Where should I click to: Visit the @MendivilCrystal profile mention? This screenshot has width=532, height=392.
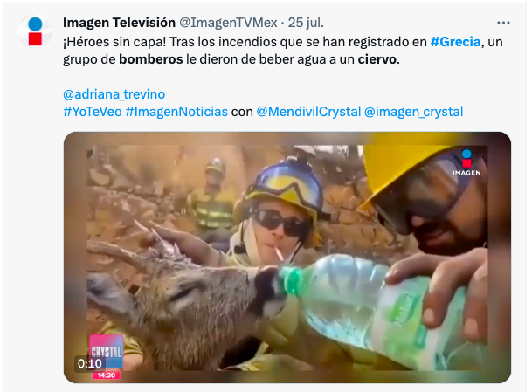click(x=308, y=112)
